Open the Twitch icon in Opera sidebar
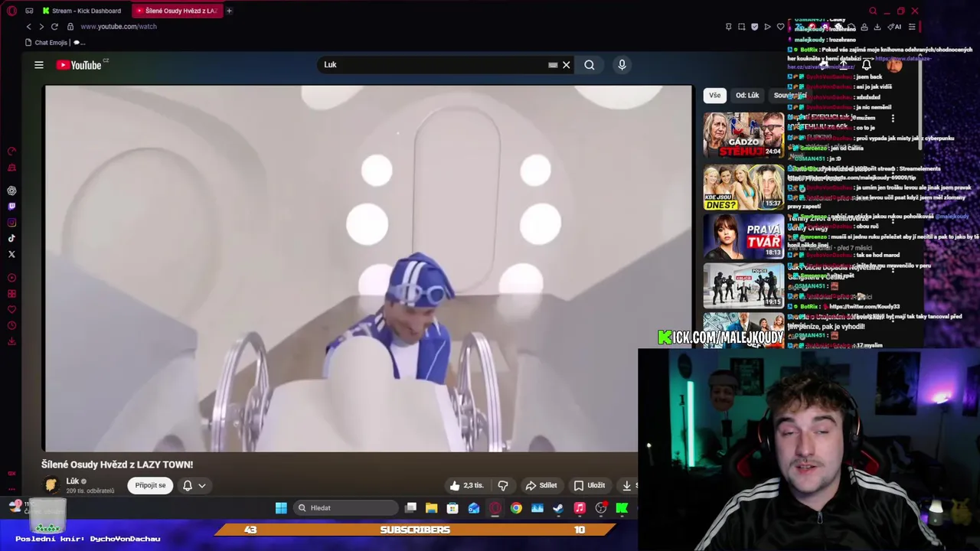 coord(11,207)
